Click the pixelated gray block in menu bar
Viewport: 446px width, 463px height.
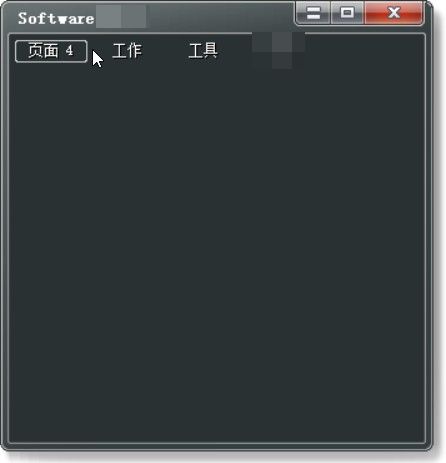pos(279,50)
